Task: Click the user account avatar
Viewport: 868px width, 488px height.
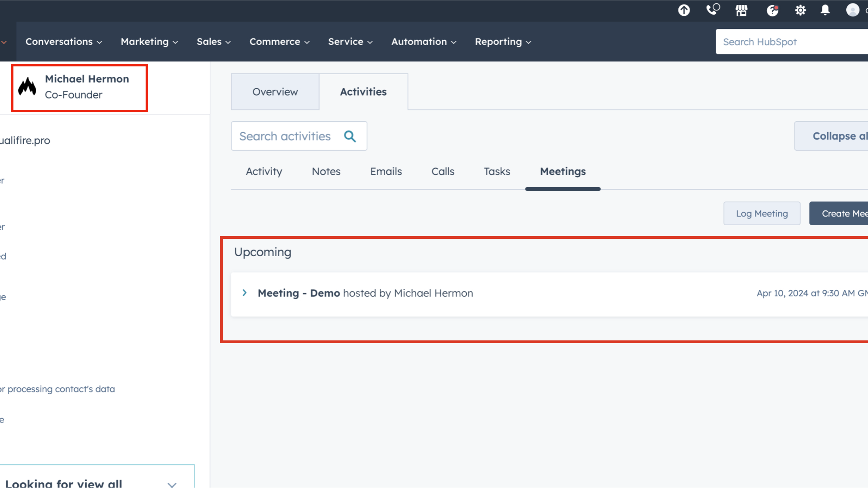Action: [x=852, y=10]
